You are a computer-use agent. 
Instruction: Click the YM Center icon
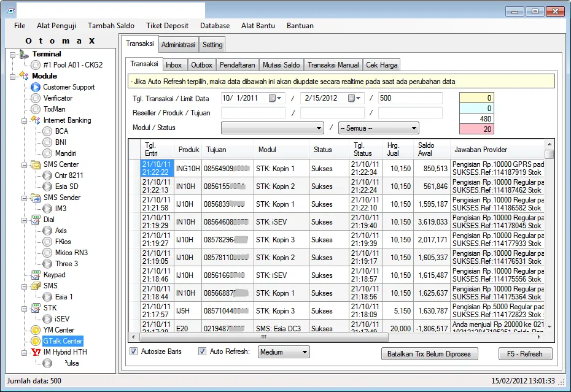coord(36,330)
